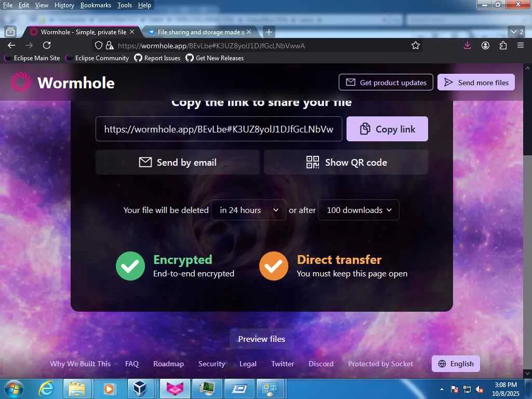Open the Discord footer link
This screenshot has width=532, height=399.
321,364
